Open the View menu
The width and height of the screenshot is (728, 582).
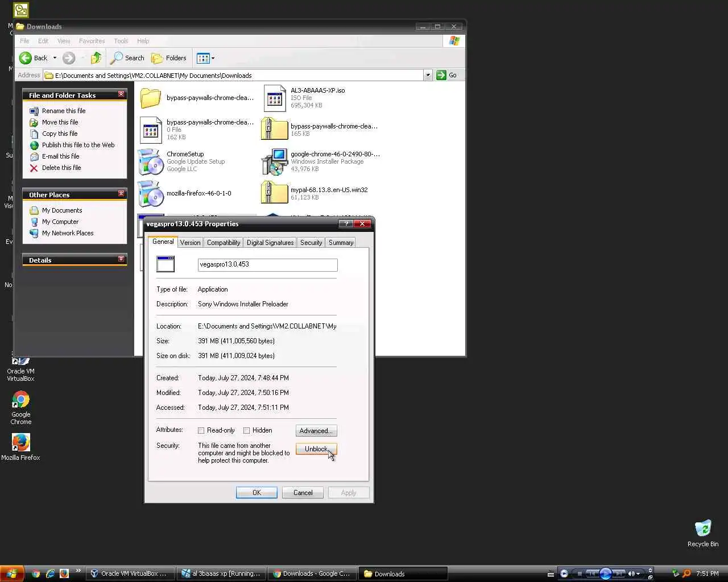64,41
